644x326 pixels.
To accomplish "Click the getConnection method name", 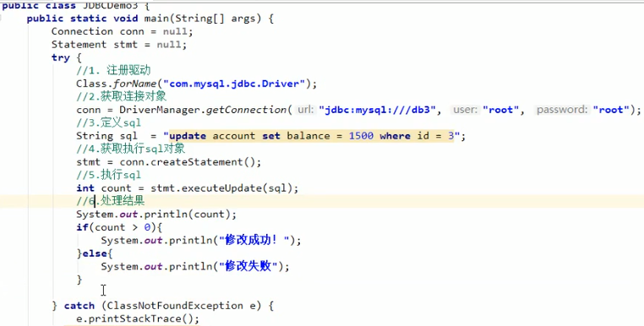I will pos(246,110).
